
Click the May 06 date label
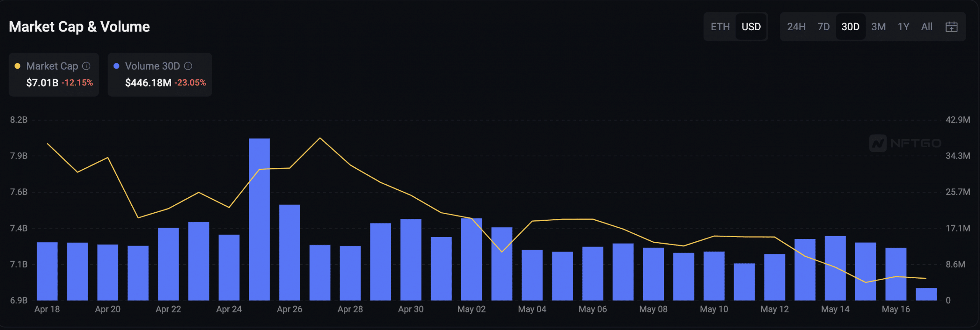(593, 309)
